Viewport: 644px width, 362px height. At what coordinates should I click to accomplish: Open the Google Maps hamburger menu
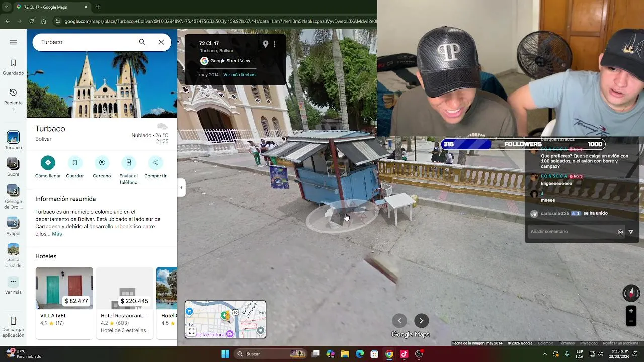coord(13,42)
